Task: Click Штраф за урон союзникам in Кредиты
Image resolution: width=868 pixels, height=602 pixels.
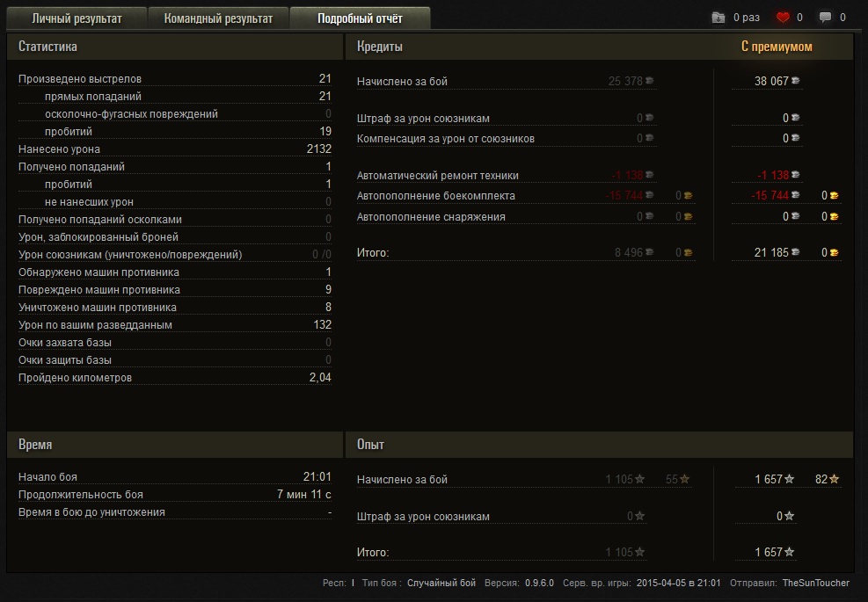Action: pos(423,119)
